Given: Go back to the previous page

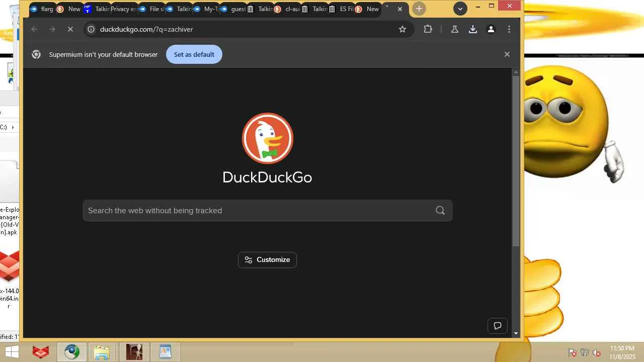Looking at the screenshot, I should [34, 29].
